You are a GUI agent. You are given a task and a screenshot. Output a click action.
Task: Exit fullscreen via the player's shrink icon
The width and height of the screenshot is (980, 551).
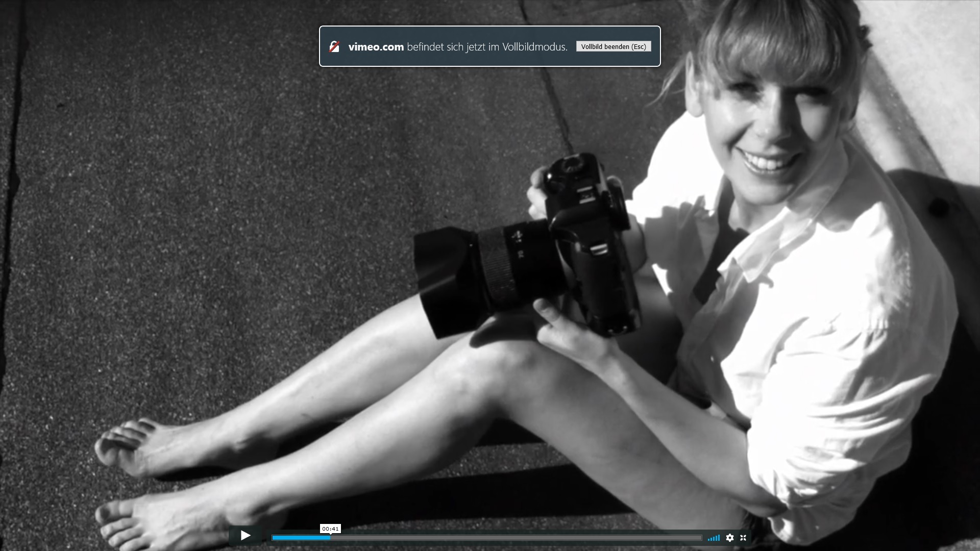(x=743, y=538)
